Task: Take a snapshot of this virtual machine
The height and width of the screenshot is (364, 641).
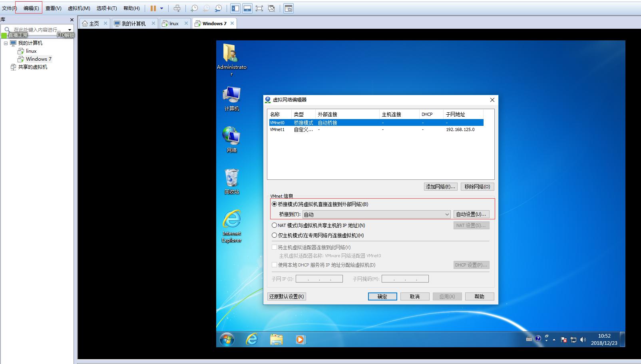Action: click(x=194, y=8)
